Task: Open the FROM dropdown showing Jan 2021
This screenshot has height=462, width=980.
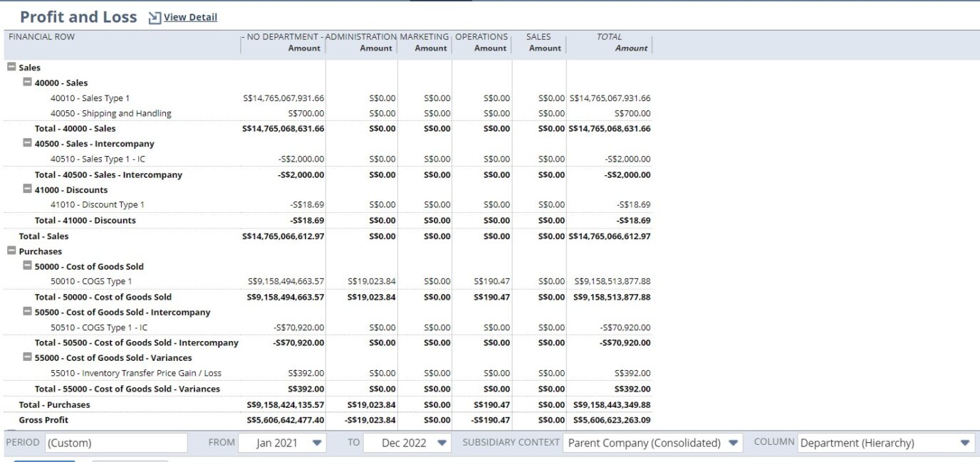Action: coord(316,442)
